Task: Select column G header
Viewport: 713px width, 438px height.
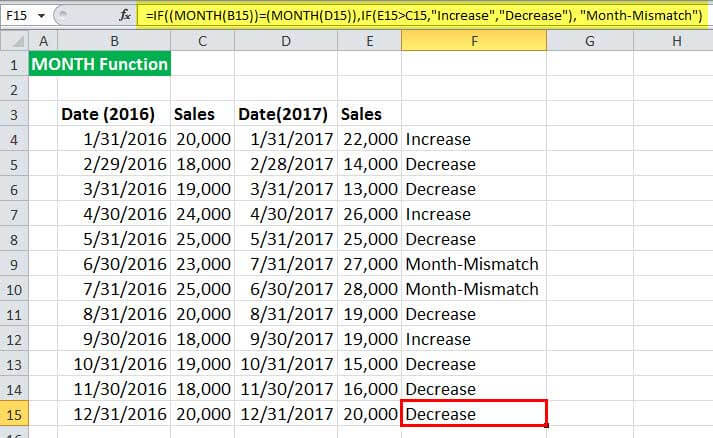Action: click(590, 41)
